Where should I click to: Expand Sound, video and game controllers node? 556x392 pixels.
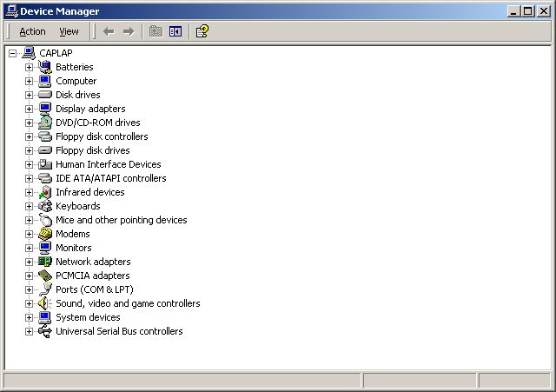pos(29,303)
